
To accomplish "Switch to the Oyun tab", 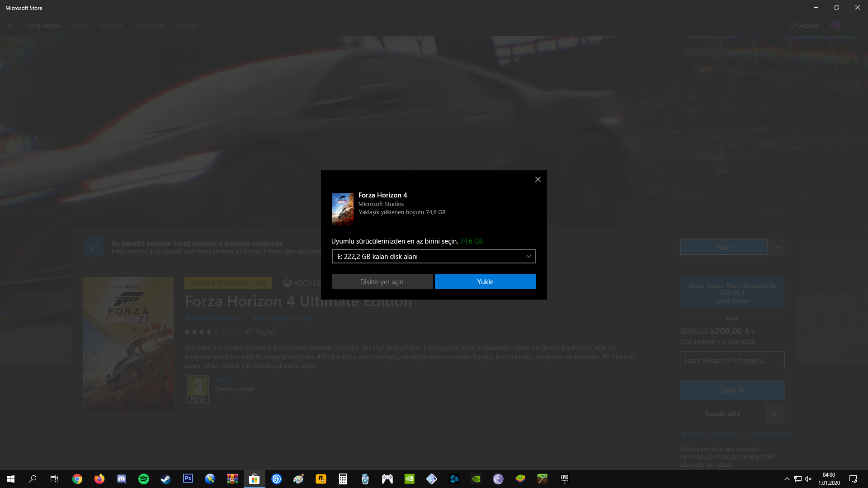I will [x=81, y=26].
